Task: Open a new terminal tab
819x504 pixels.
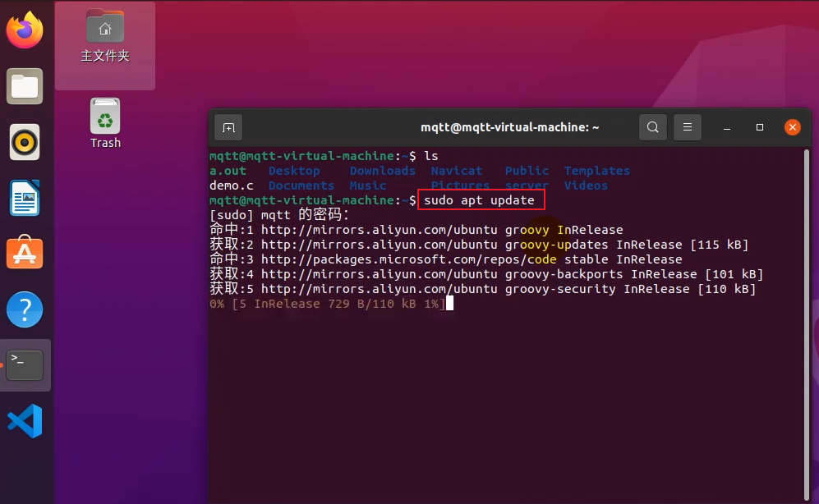Action: tap(228, 128)
